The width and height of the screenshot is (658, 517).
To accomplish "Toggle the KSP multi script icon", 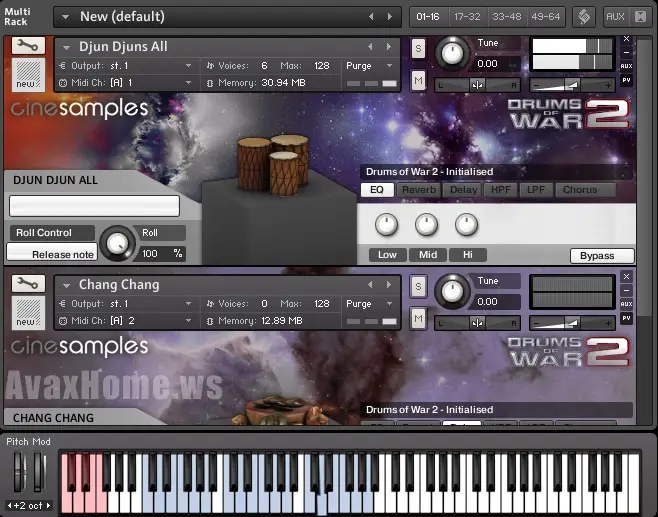I will (584, 17).
